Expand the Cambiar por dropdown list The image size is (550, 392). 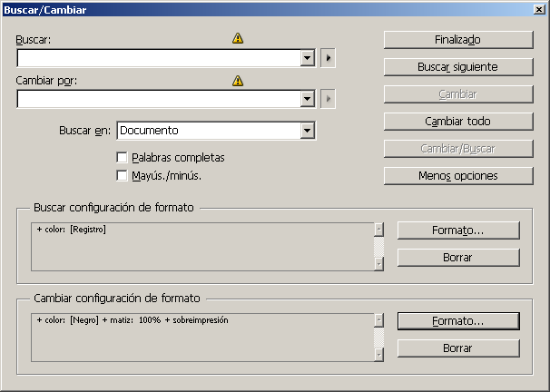tap(308, 99)
